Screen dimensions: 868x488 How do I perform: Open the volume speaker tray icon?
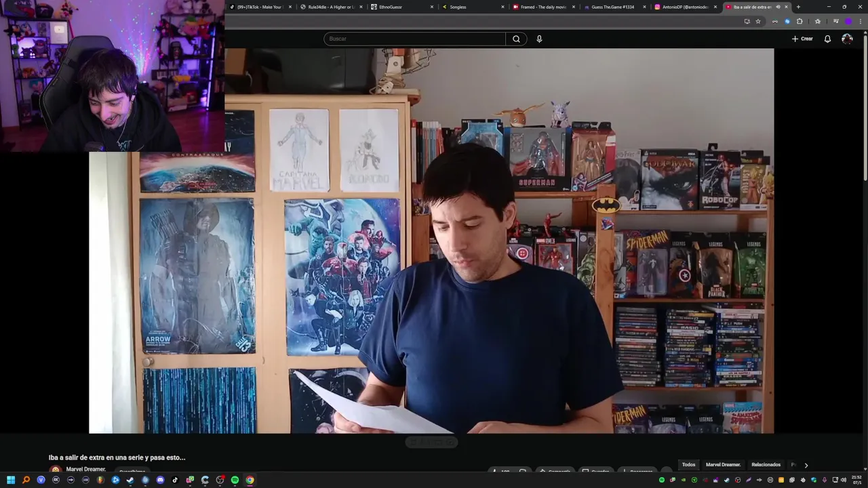[844, 480]
